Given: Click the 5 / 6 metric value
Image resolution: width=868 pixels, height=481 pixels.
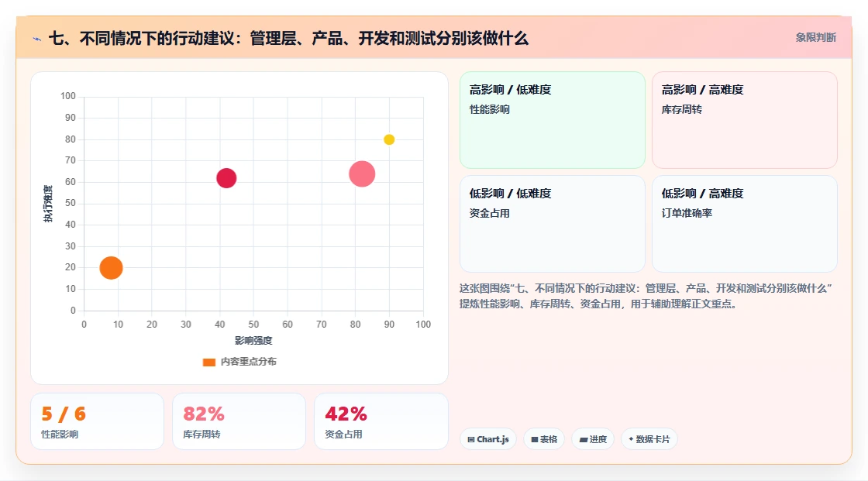Looking at the screenshot, I should tap(64, 414).
